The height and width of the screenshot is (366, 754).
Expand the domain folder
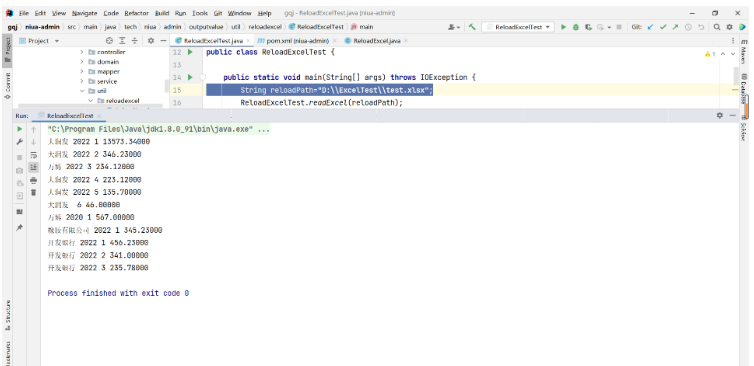(x=82, y=62)
